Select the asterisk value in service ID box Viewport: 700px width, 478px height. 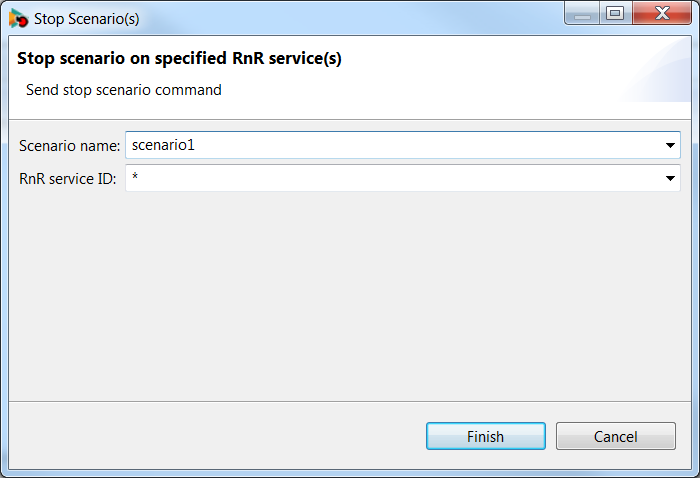[135, 176]
